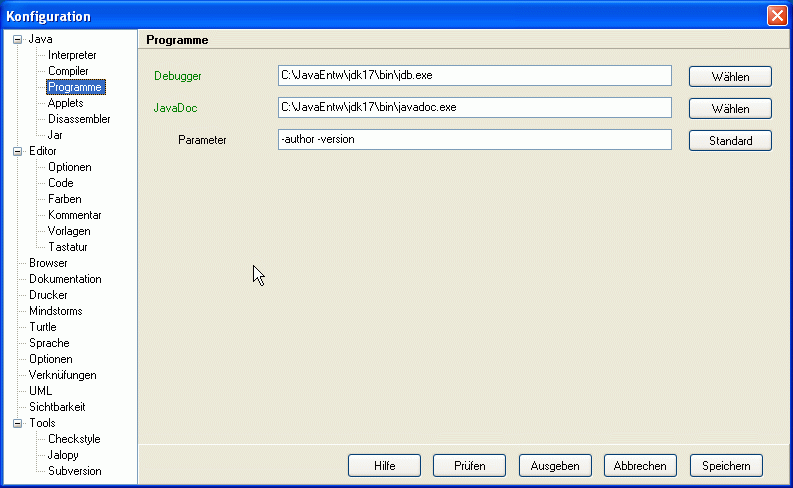Select the Disassembler tree entry
The width and height of the screenshot is (793, 488).
click(79, 119)
